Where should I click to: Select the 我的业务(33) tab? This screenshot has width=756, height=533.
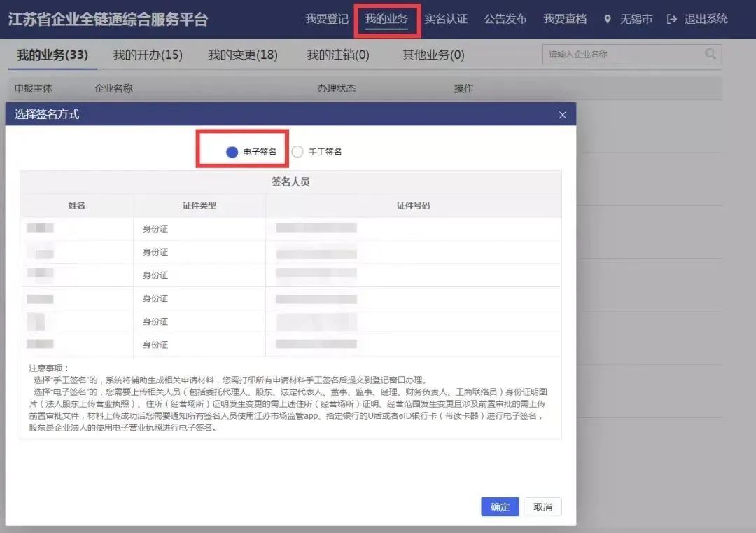(52, 54)
